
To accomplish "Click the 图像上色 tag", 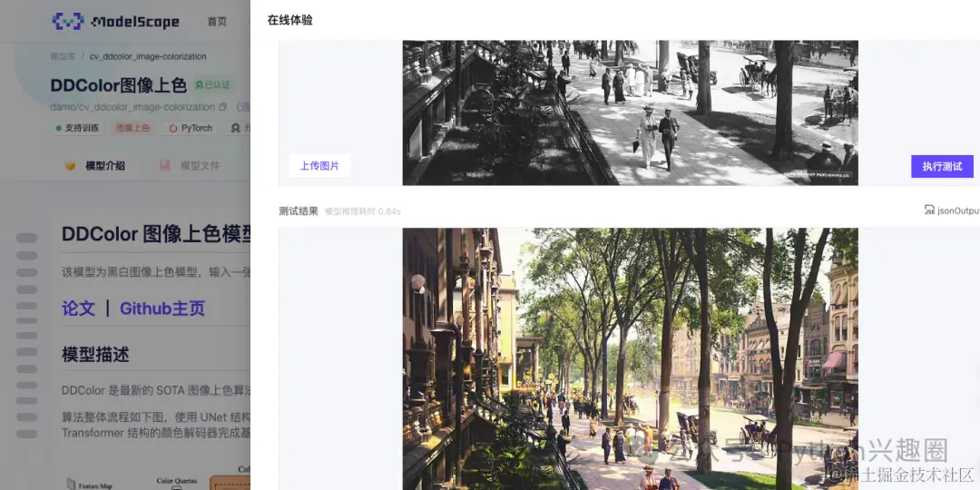I will [x=132, y=128].
